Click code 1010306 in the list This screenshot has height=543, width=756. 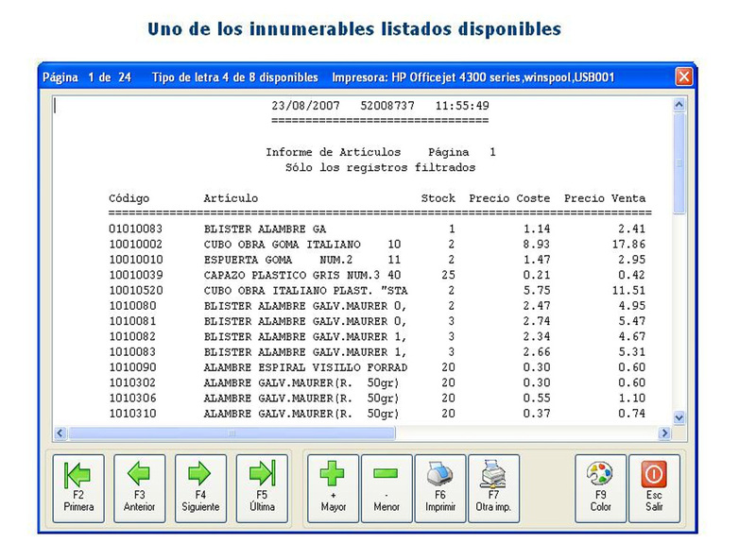point(132,399)
